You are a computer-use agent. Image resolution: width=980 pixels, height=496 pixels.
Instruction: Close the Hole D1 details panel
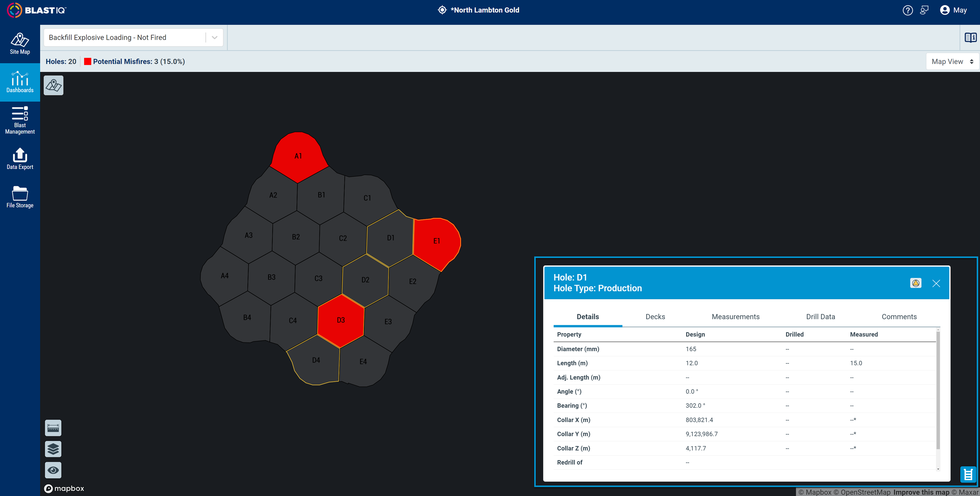(x=936, y=283)
